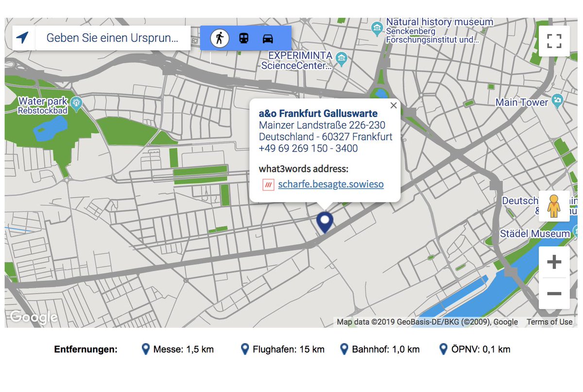Viewport: 583px width, 392px height.
Task: Click the Bahnhof distance pin icon
Action: click(344, 349)
